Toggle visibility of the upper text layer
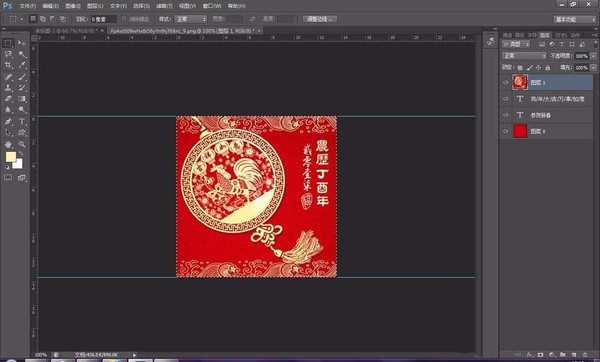600x362 pixels. click(506, 99)
